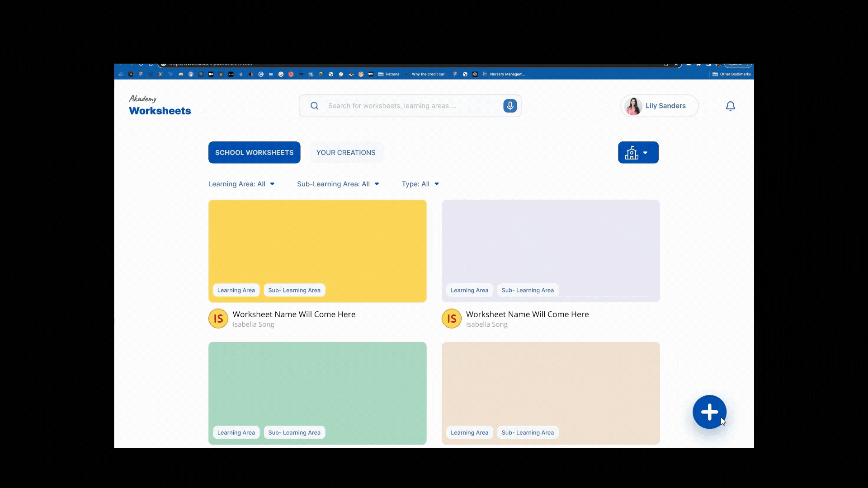Select the School Worksheets tab
Screen dimensions: 868x488
[254, 153]
